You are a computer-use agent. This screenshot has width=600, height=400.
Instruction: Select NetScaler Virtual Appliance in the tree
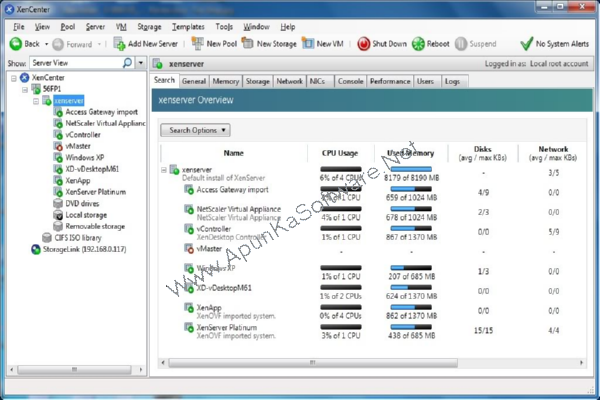pyautogui.click(x=105, y=123)
